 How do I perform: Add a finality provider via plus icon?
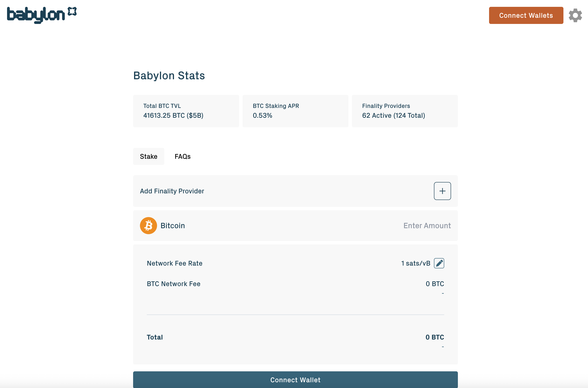coord(442,191)
